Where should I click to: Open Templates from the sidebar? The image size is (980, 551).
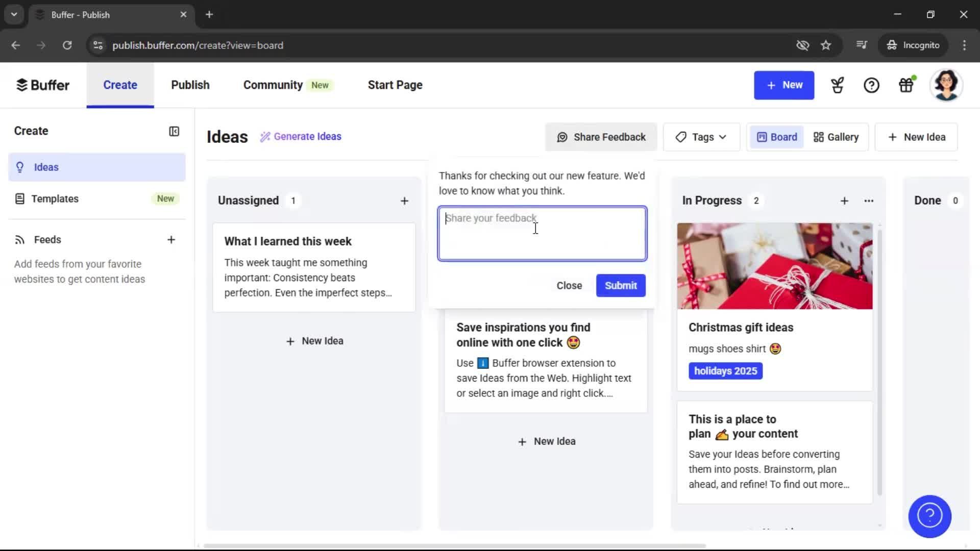[x=55, y=198]
